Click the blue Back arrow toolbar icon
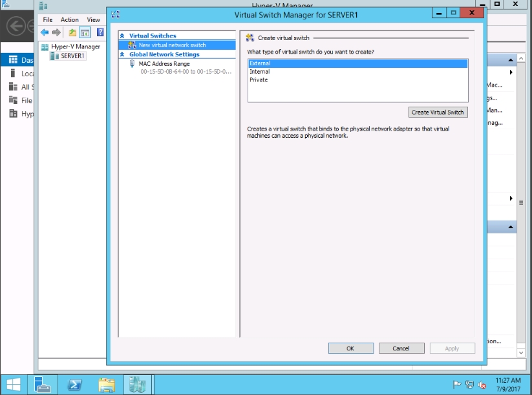Viewport: 532px width, 395px height. [45, 32]
